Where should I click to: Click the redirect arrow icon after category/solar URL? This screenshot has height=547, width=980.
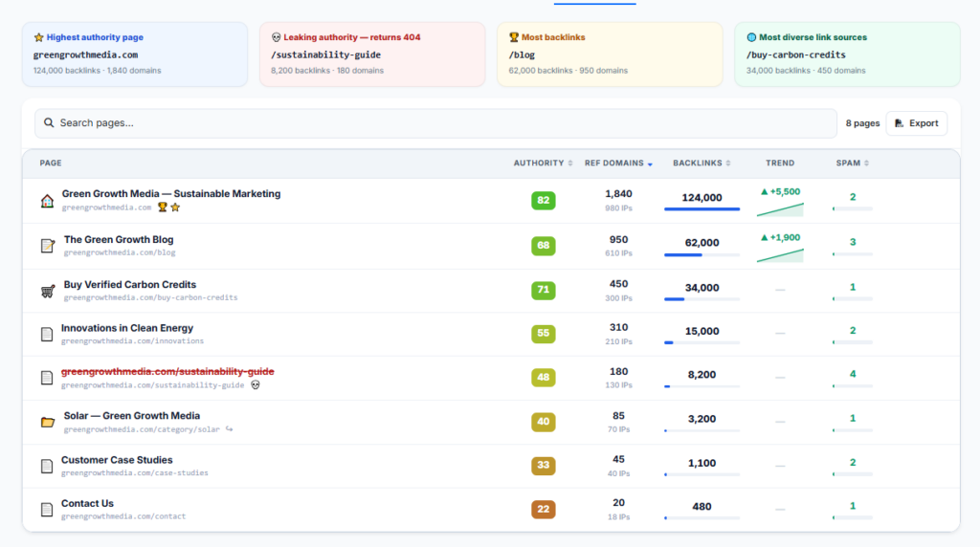230,429
